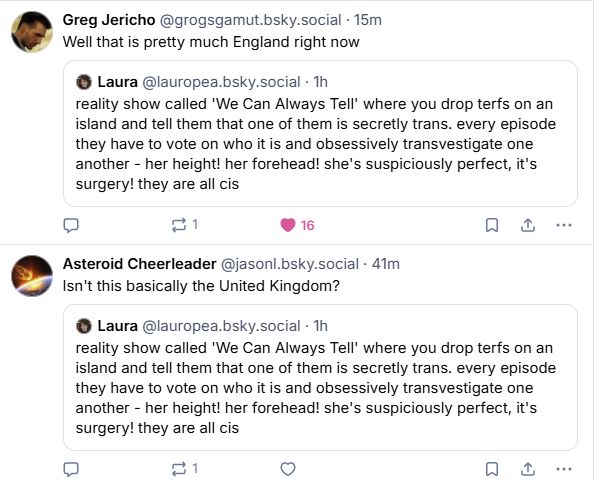This screenshot has width=606, height=481.
Task: Reply to Greg Jericho's post
Action: pos(71,225)
